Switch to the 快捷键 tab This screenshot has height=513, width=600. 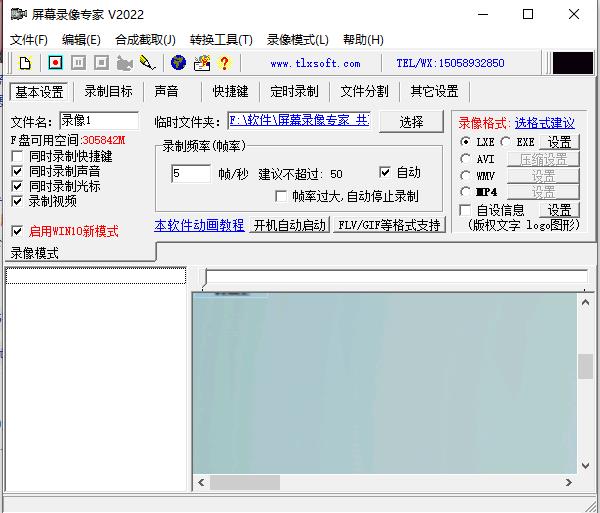230,91
